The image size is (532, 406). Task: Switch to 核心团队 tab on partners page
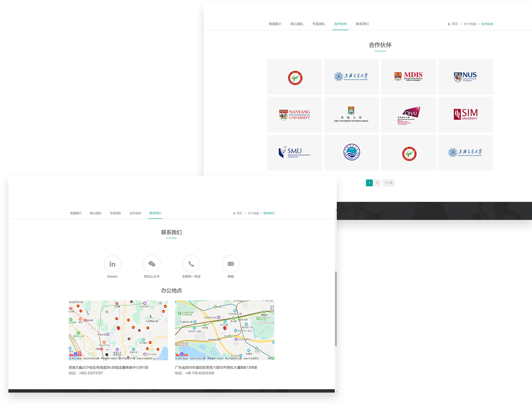(x=297, y=24)
